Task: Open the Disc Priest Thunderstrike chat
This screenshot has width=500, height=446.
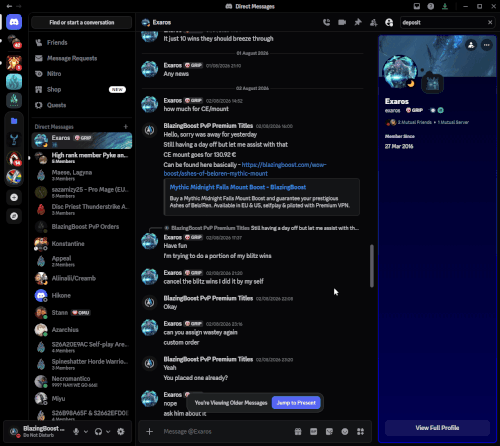Action: [x=82, y=209]
